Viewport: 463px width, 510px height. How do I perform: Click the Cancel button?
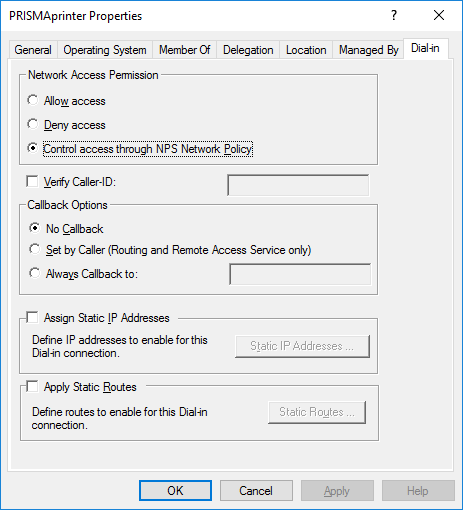click(256, 491)
